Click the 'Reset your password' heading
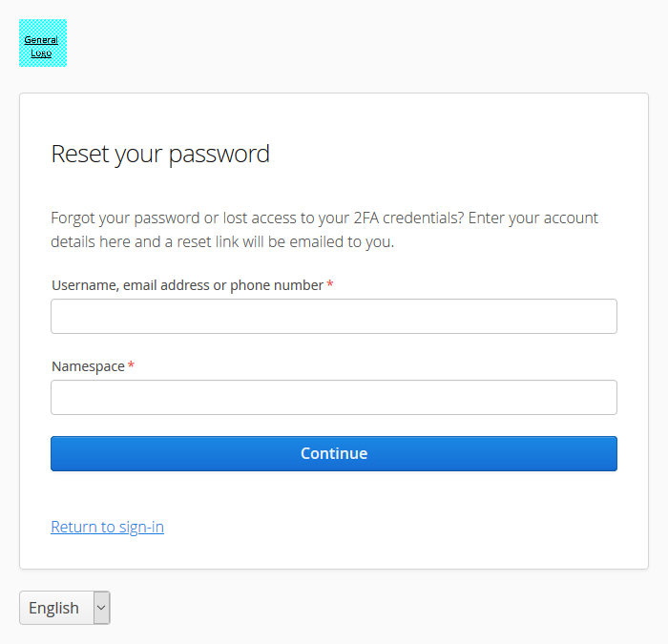The width and height of the screenshot is (668, 644). coord(160,154)
